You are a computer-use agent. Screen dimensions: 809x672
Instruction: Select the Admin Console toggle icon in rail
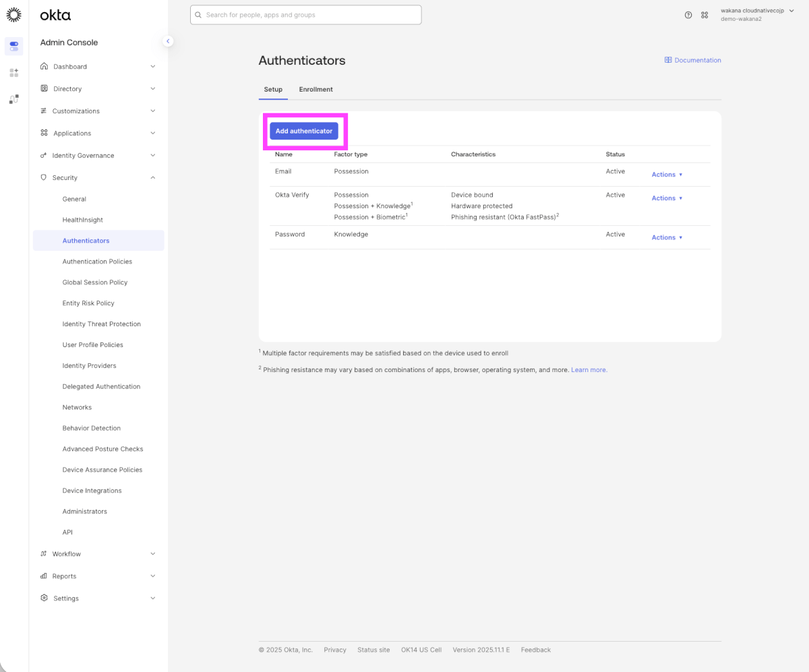pos(13,46)
